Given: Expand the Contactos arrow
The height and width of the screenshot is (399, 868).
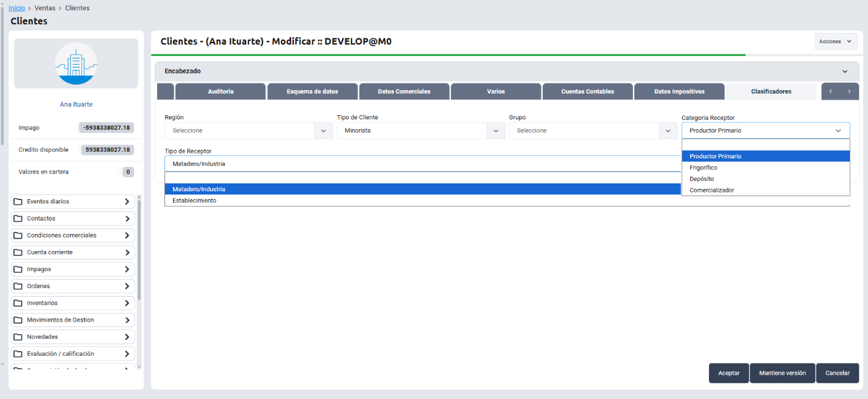Looking at the screenshot, I should click(x=127, y=219).
